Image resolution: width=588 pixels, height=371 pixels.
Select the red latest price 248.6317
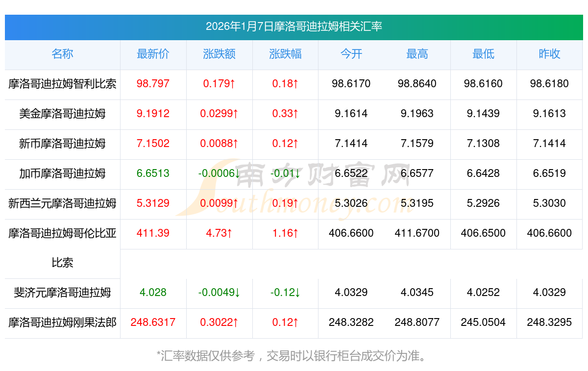pyautogui.click(x=153, y=323)
